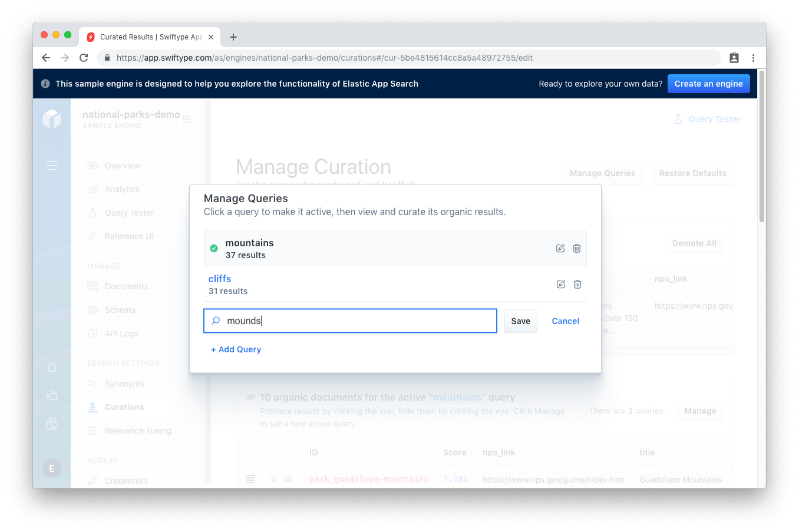Delete the mountains query via trash icon
The height and width of the screenshot is (532, 799).
[x=577, y=249]
